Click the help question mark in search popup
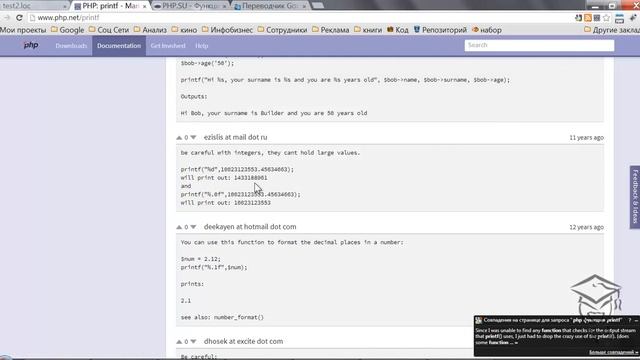Screen dimensions: 640x360 tap(629, 320)
